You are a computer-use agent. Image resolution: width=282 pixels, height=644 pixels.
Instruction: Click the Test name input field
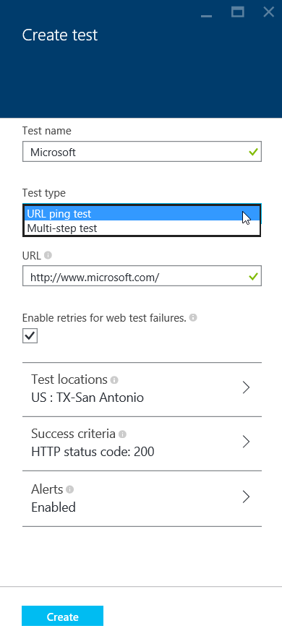pos(142,152)
